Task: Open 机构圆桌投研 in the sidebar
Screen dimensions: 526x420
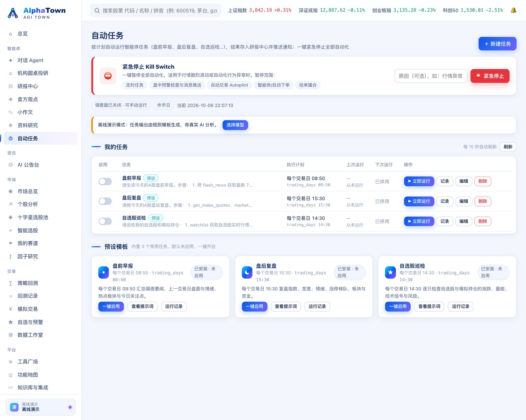Action: point(41,73)
